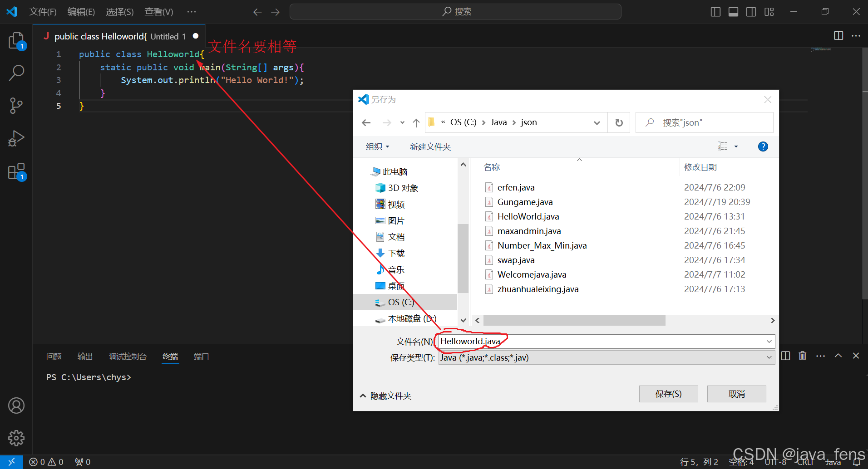The height and width of the screenshot is (469, 868).
Task: Open the dialog help question mark
Action: (x=763, y=146)
